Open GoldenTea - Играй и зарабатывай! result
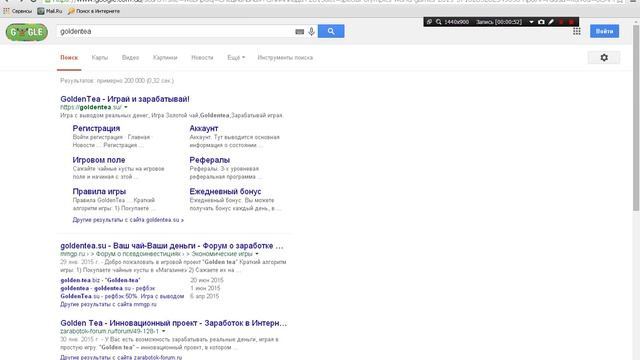 pyautogui.click(x=125, y=99)
